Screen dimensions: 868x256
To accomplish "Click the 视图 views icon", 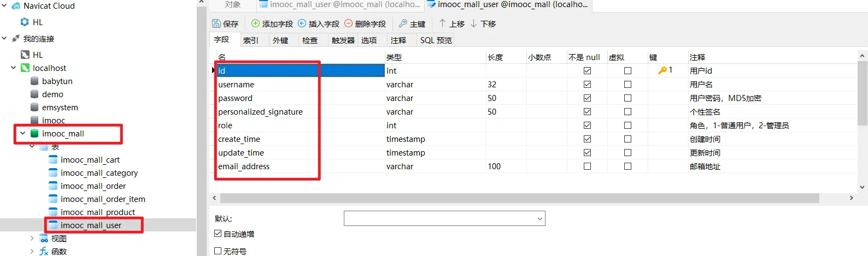I will (x=44, y=239).
